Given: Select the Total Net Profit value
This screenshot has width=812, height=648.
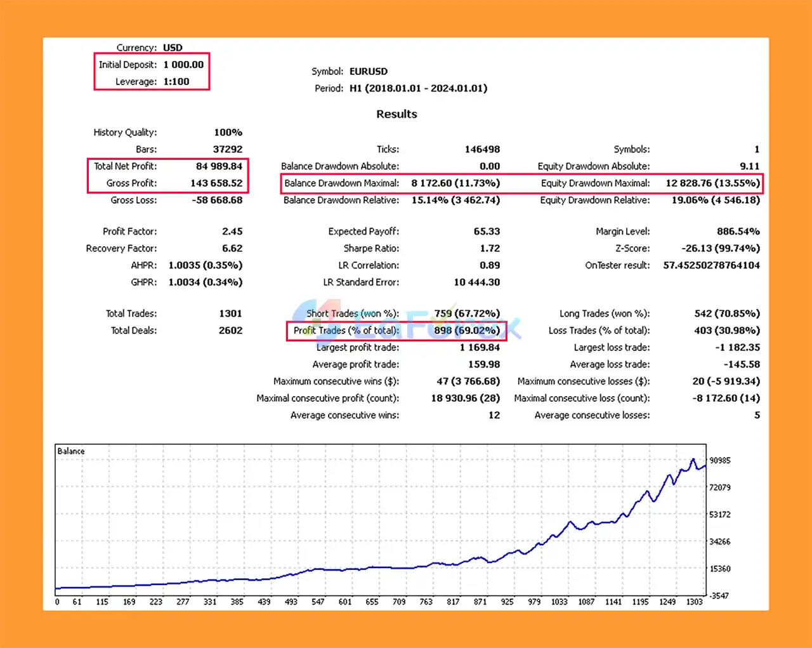Looking at the screenshot, I should click(x=218, y=166).
